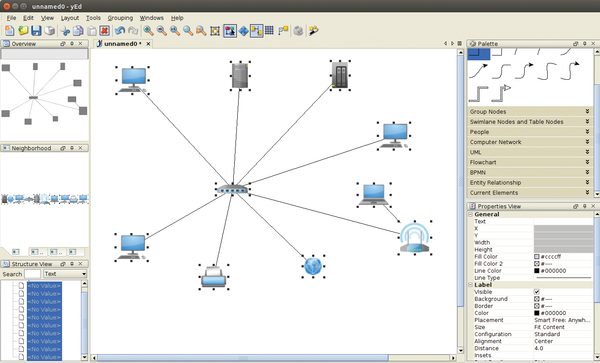Open the Edit menu

(x=28, y=18)
